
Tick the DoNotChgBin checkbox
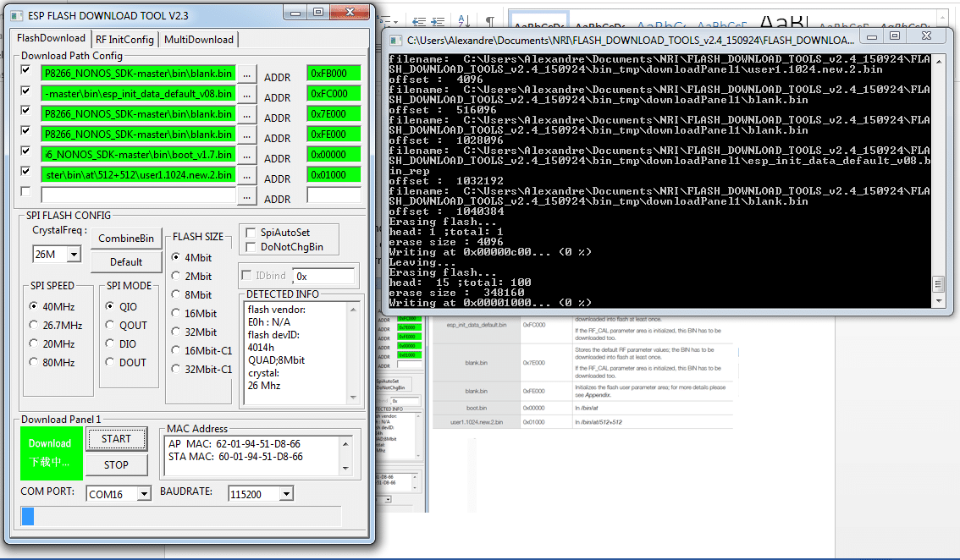coord(251,247)
